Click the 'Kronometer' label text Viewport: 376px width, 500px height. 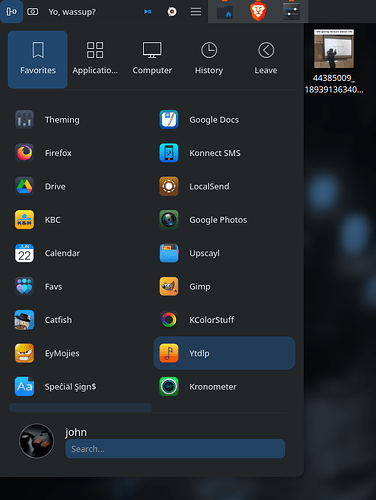[213, 387]
